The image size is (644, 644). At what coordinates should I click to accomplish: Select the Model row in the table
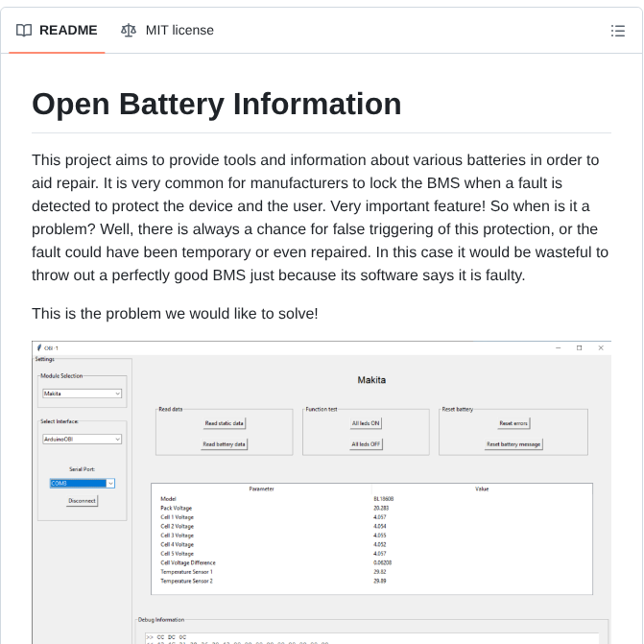[x=371, y=499]
